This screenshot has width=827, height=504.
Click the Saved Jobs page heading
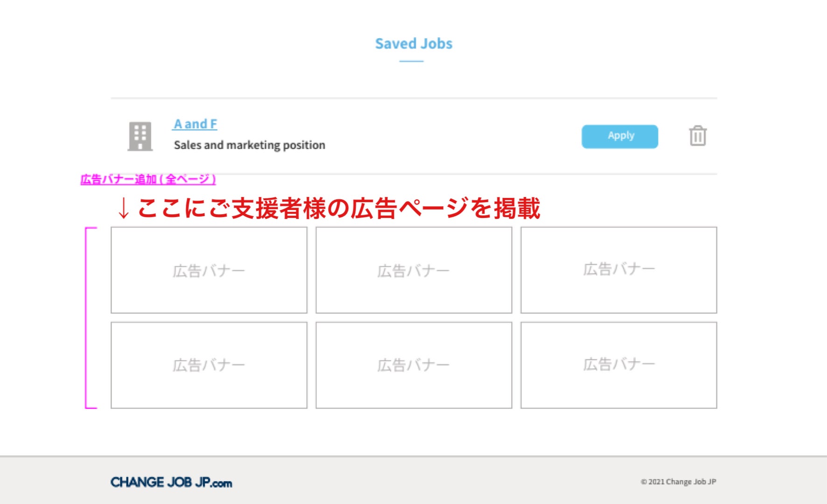[413, 43]
